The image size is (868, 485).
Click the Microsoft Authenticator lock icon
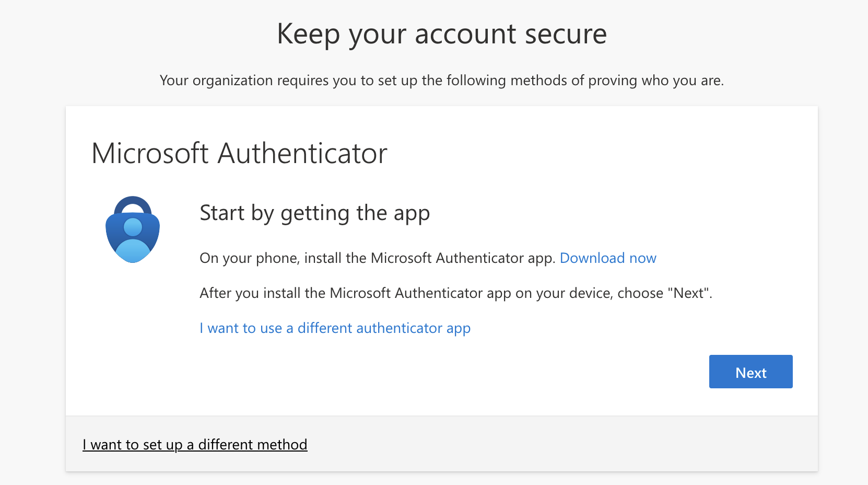pos(133,229)
